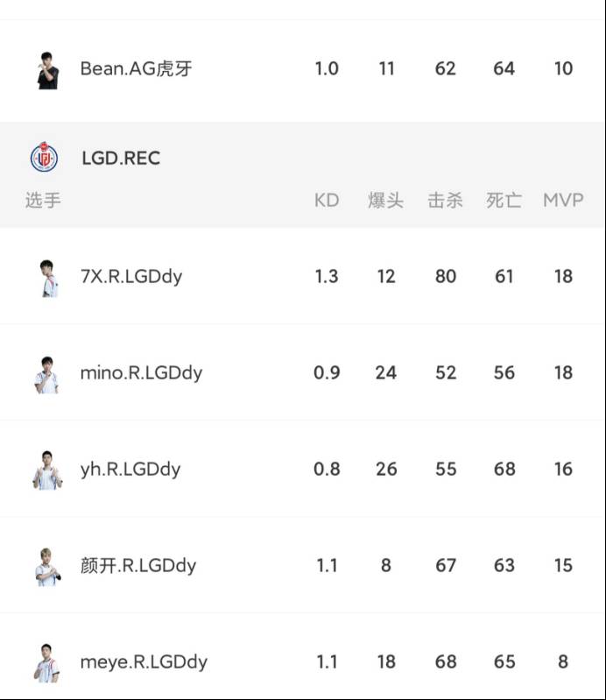Open the LGD.REC team name link
The width and height of the screenshot is (606, 700).
[x=121, y=158]
